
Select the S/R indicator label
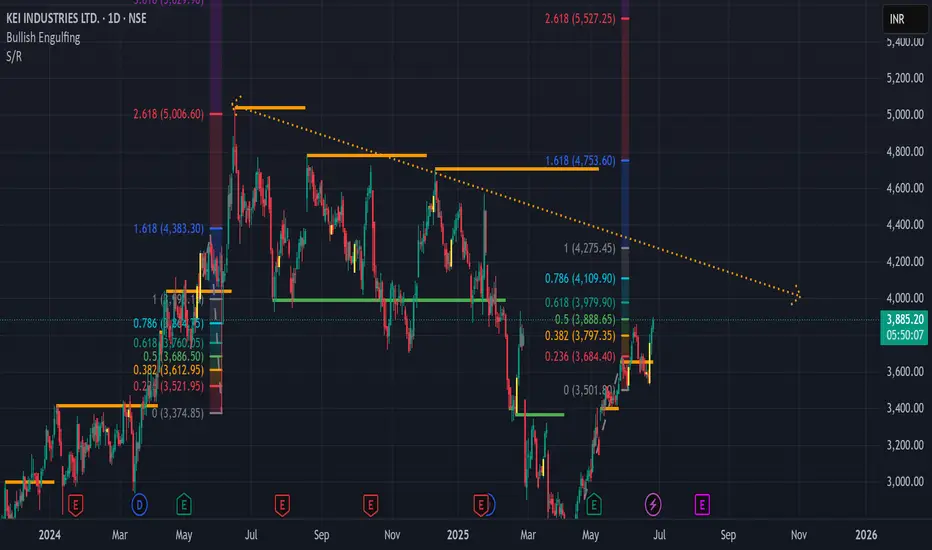point(14,56)
